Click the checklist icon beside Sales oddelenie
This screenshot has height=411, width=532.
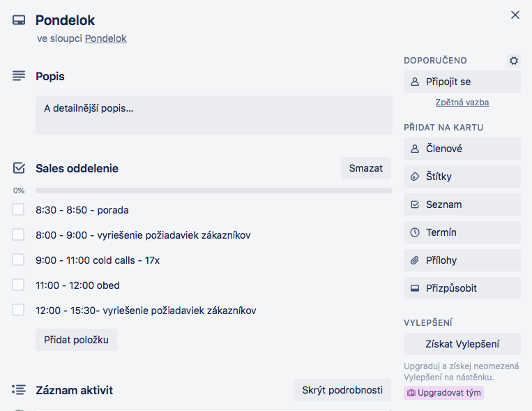(x=19, y=167)
